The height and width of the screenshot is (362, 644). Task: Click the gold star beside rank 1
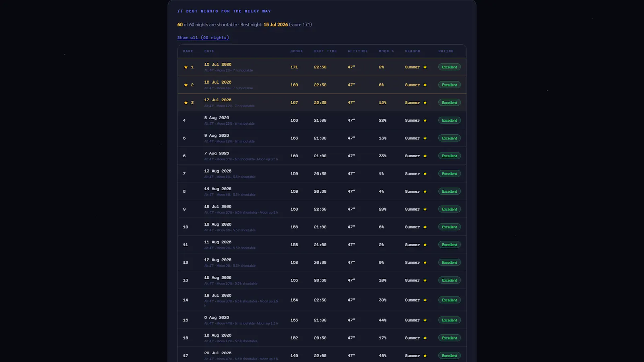click(186, 67)
